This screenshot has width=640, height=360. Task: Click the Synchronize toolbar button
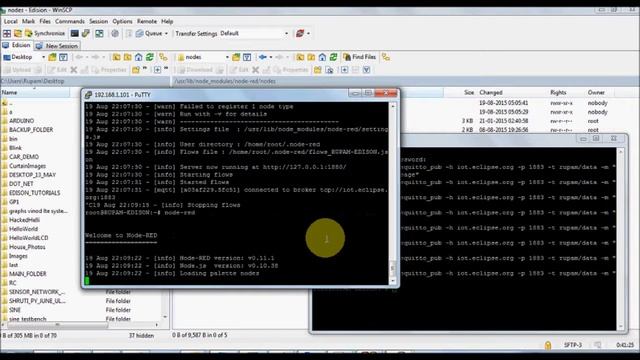pos(45,33)
